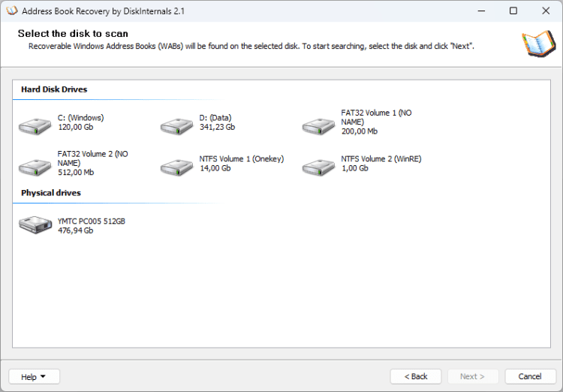Maximize the Address Book Recovery window
The width and height of the screenshot is (563, 392).
[513, 11]
